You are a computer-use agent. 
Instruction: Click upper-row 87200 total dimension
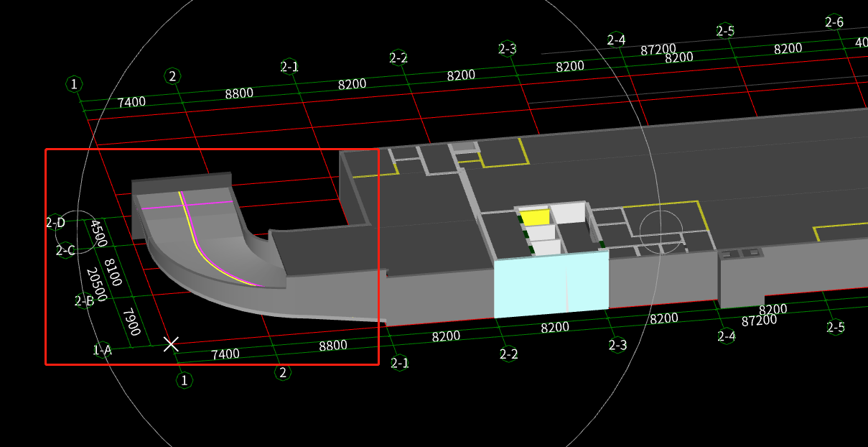(x=658, y=50)
